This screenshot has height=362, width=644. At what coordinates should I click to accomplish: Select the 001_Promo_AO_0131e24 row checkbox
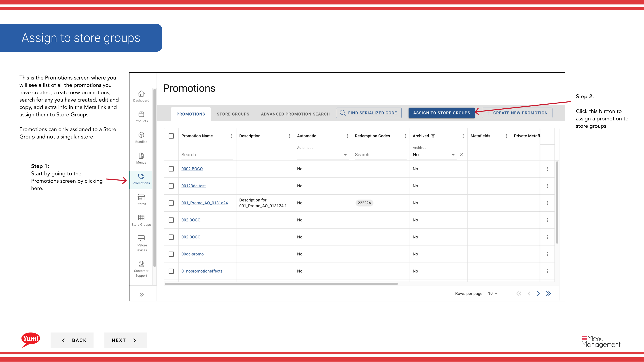point(171,203)
